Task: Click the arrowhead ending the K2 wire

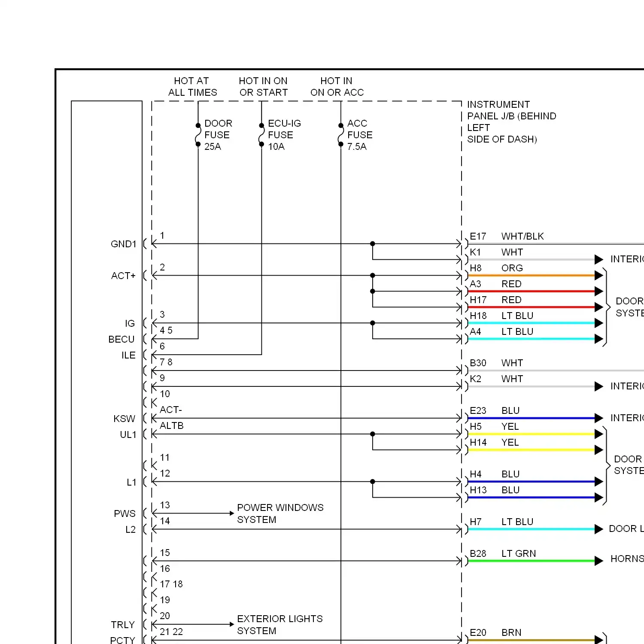Action: pyautogui.click(x=599, y=386)
